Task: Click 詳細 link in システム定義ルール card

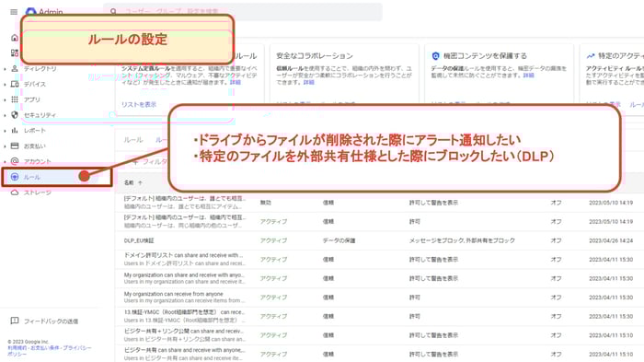Action: [x=236, y=82]
